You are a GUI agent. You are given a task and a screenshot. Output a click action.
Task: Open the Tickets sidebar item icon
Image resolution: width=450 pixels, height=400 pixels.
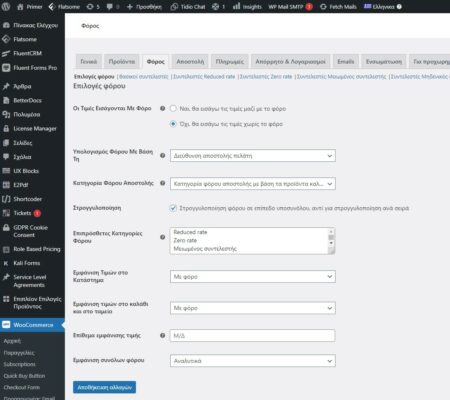(x=6, y=213)
